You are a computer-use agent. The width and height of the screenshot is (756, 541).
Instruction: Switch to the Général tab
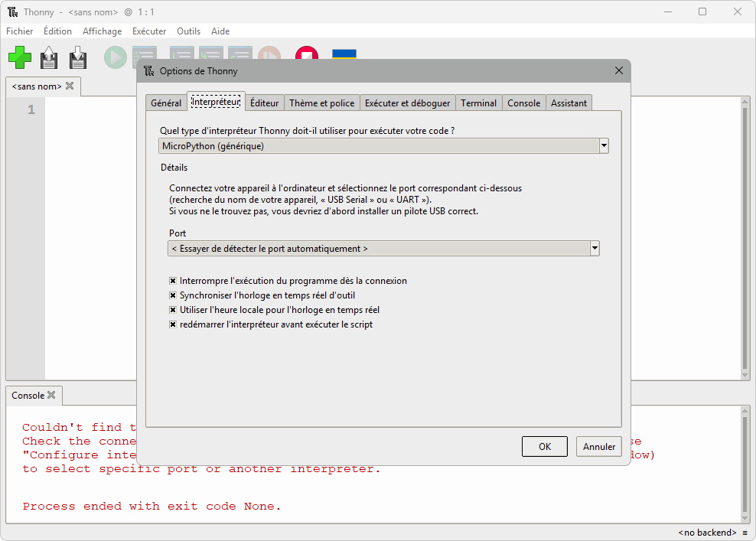166,103
